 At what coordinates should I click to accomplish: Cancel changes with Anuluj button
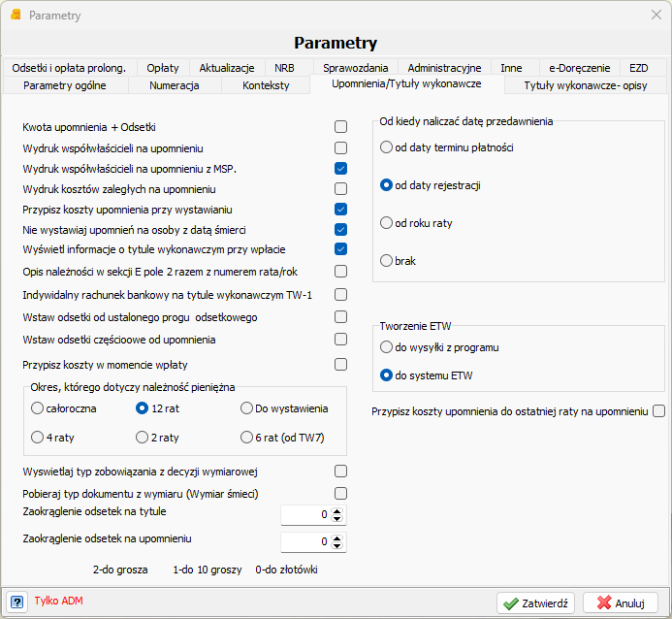click(x=621, y=603)
